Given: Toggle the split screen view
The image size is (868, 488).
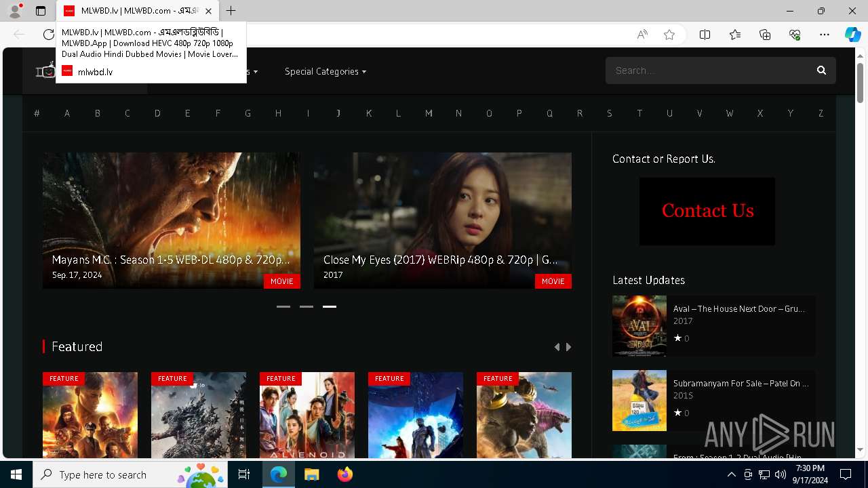Looking at the screenshot, I should click(705, 35).
